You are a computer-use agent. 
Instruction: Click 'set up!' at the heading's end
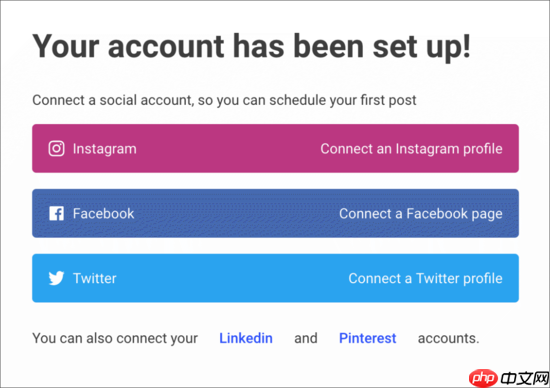click(x=421, y=47)
